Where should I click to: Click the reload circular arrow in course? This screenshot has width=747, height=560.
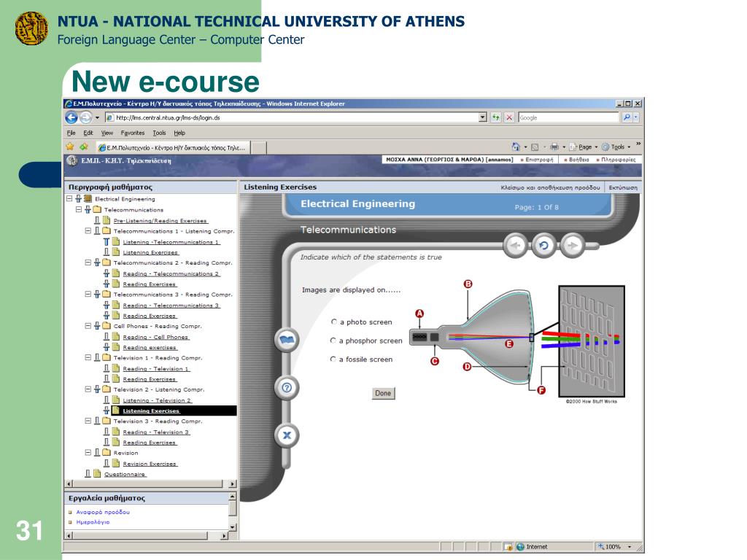coord(543,245)
